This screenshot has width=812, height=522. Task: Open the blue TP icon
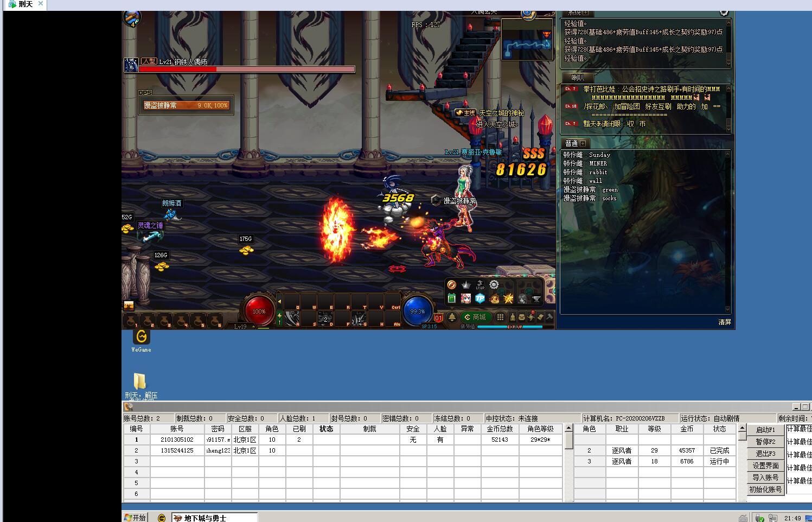coord(480,298)
